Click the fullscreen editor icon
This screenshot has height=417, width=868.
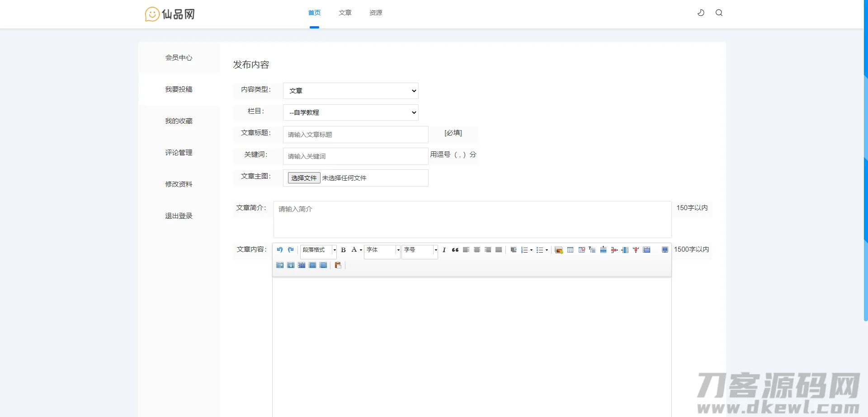[665, 250]
